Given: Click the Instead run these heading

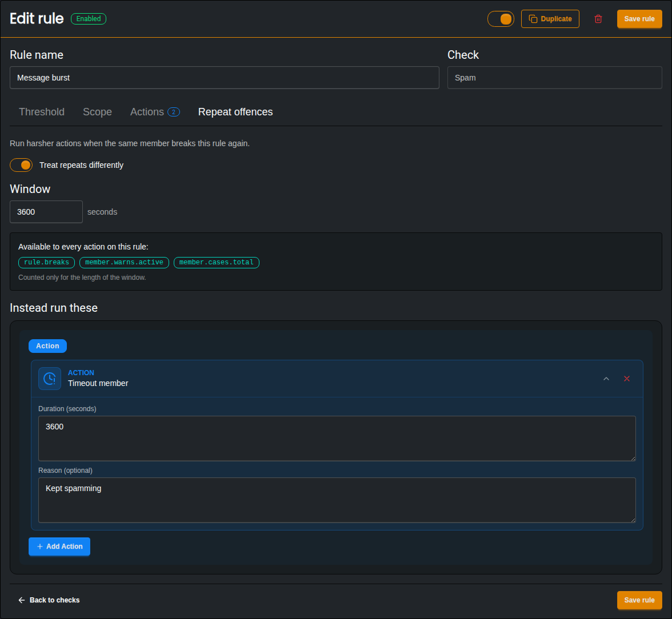Looking at the screenshot, I should coord(54,308).
